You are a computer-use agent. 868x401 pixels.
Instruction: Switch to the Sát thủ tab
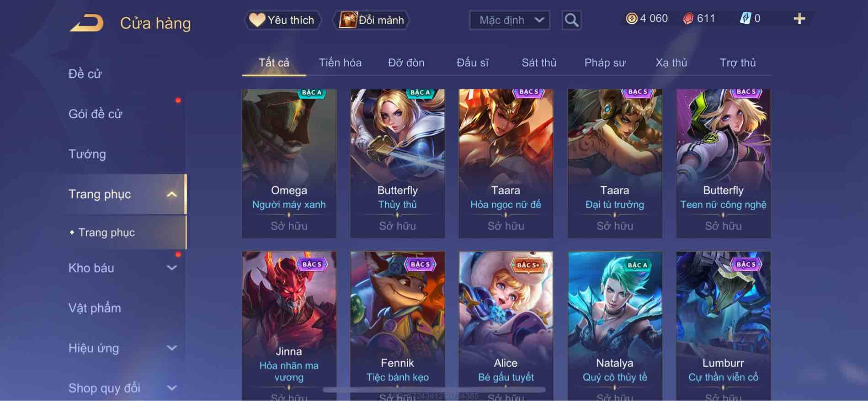click(x=539, y=63)
